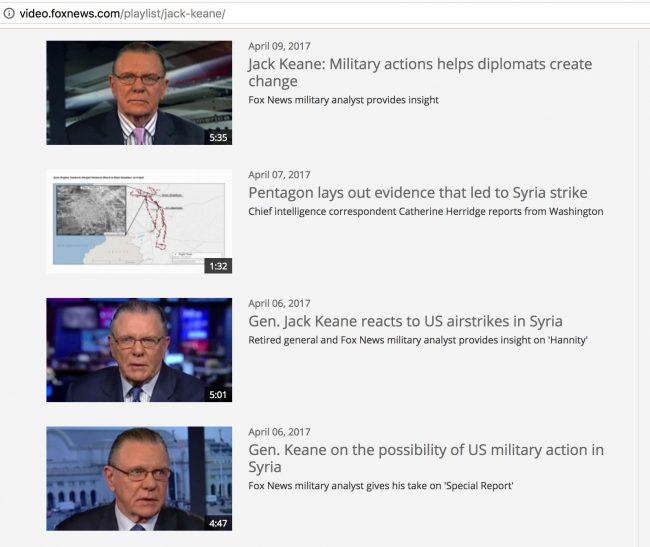Image resolution: width=650 pixels, height=547 pixels.
Task: Open 'Gen. Jack Keane reacts to US airstrikes' link
Action: [405, 321]
